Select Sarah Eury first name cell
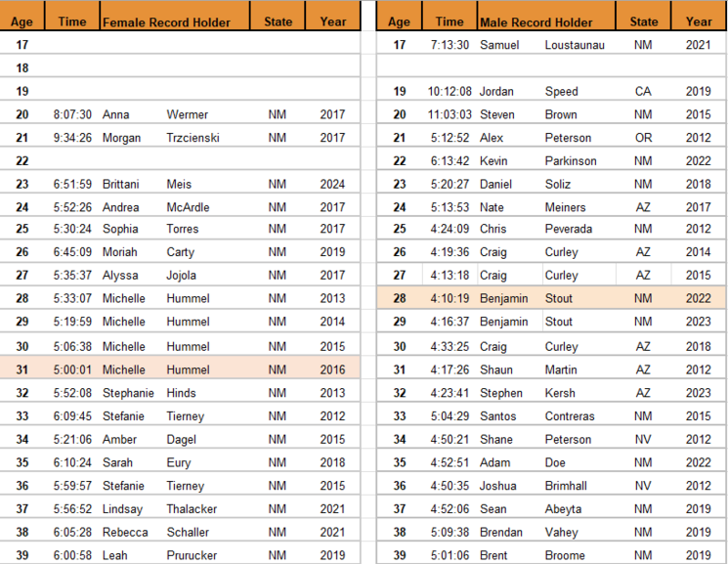The image size is (728, 564). point(117,462)
